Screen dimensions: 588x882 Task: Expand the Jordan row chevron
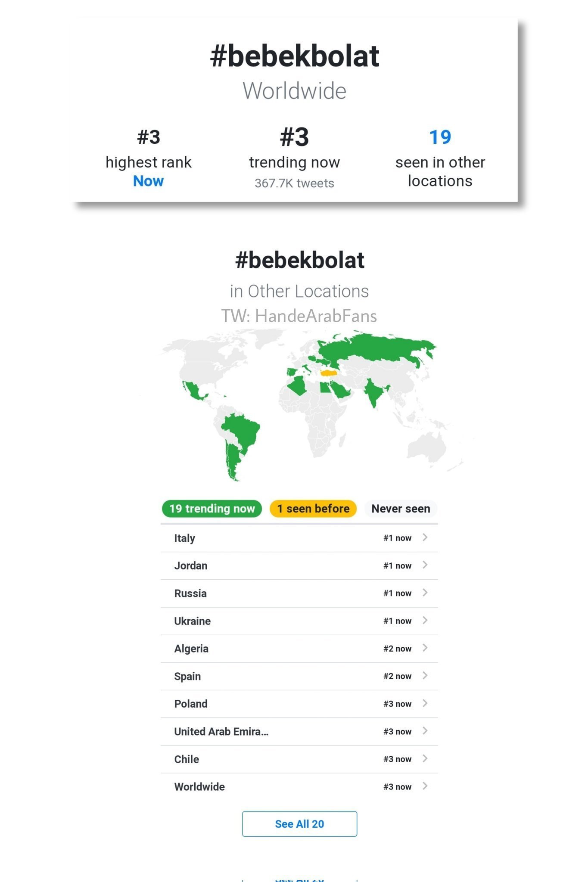point(425,565)
